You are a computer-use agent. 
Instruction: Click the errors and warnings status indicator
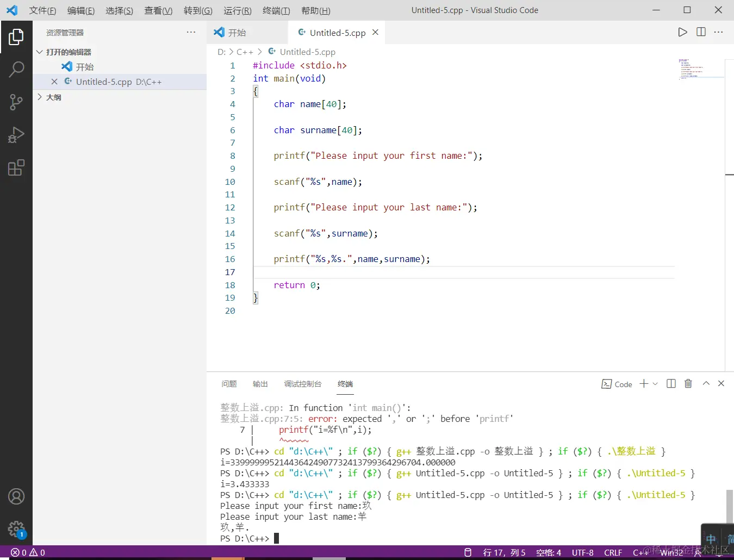click(x=28, y=552)
